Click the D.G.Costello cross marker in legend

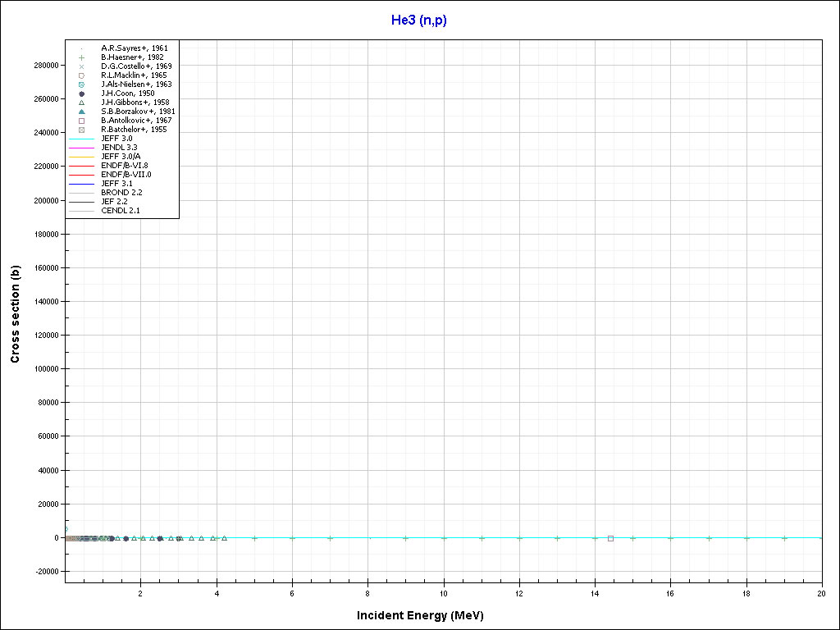click(81, 66)
